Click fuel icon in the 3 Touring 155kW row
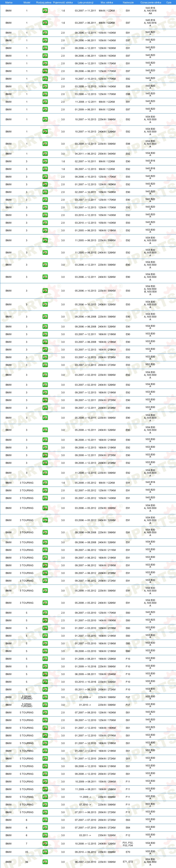 pos(45,550)
